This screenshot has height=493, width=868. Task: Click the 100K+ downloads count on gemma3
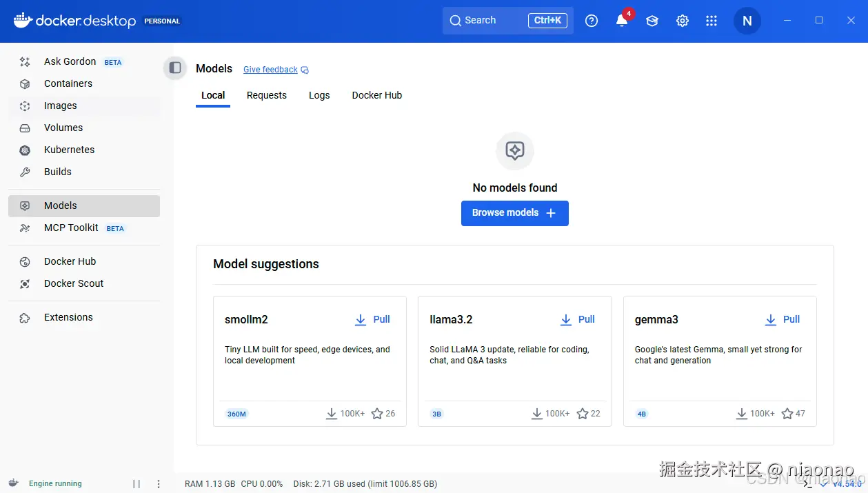(x=763, y=414)
